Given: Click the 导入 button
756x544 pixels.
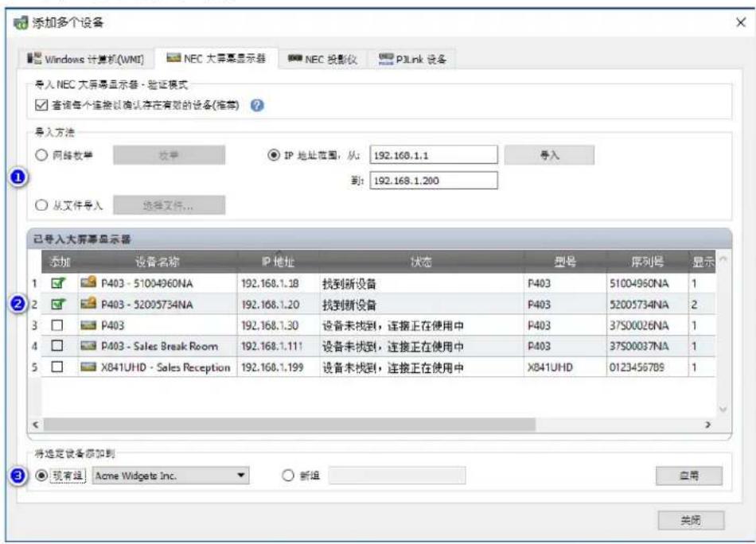Looking at the screenshot, I should pyautogui.click(x=549, y=155).
